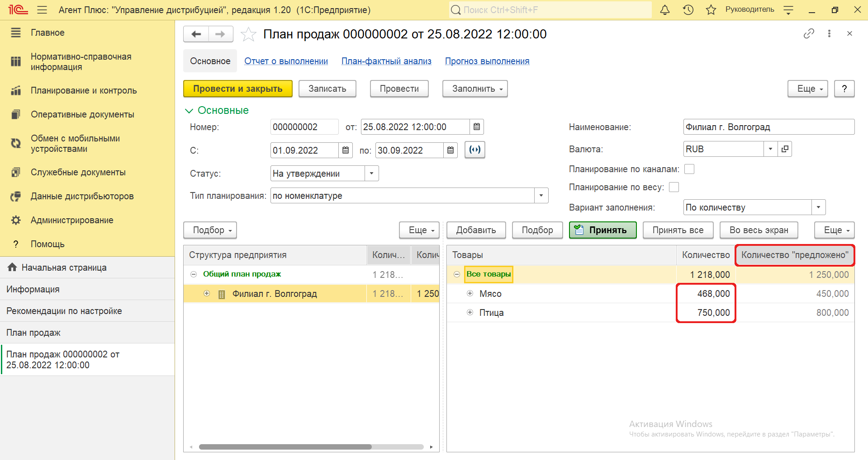Go back with the left arrow button
868x460 pixels.
click(x=196, y=34)
